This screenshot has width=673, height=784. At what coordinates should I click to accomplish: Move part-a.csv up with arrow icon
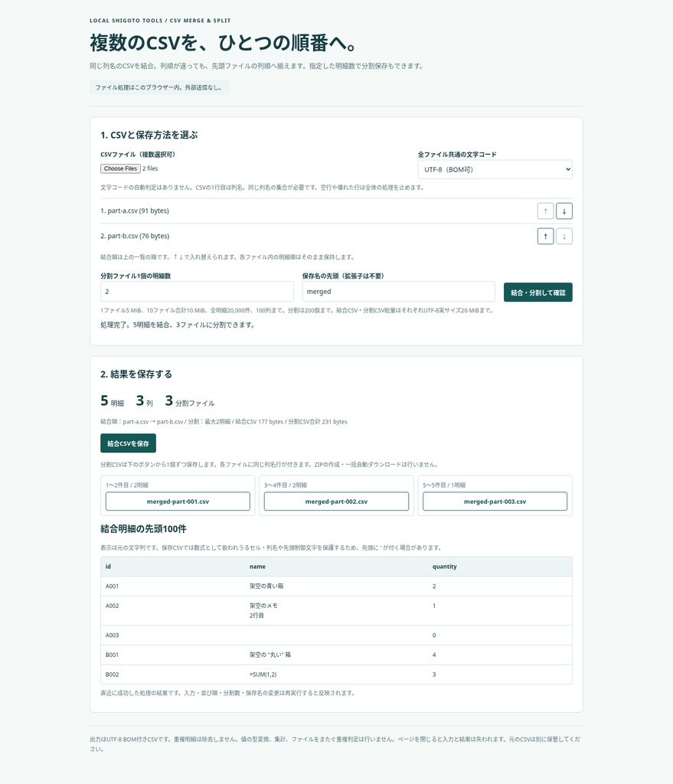pos(545,211)
